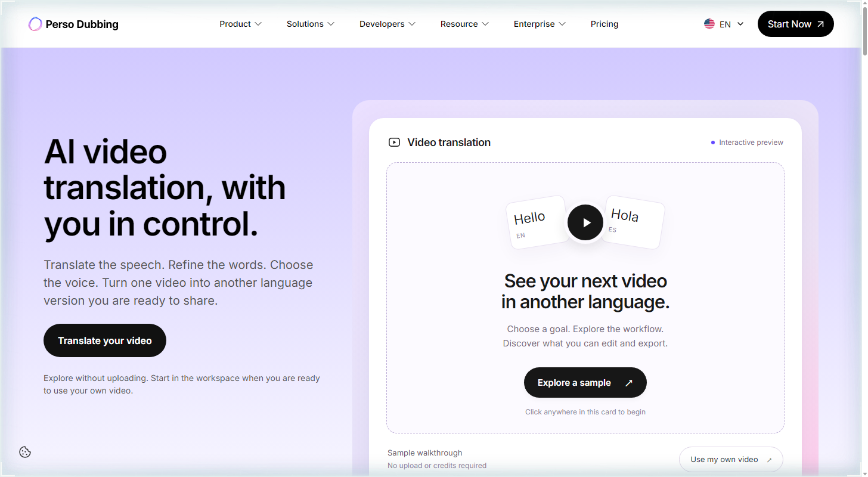Screen dimensions: 868x477
Task: Click the Hola ES language card
Action: 633,222
